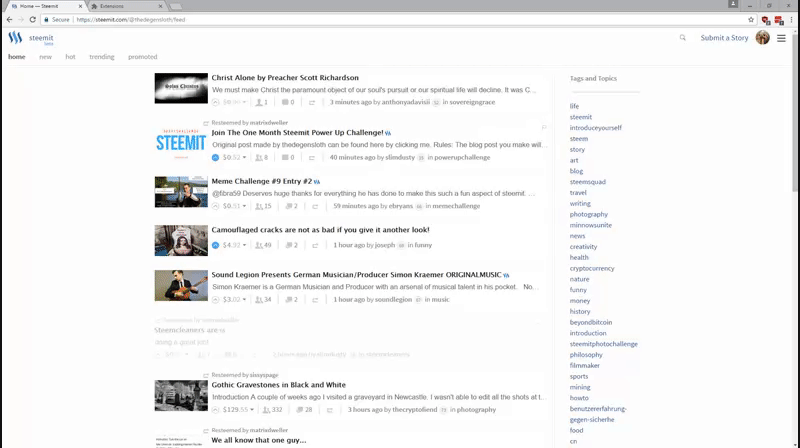The image size is (800, 448).
Task: Switch to the home tab
Action: [16, 57]
